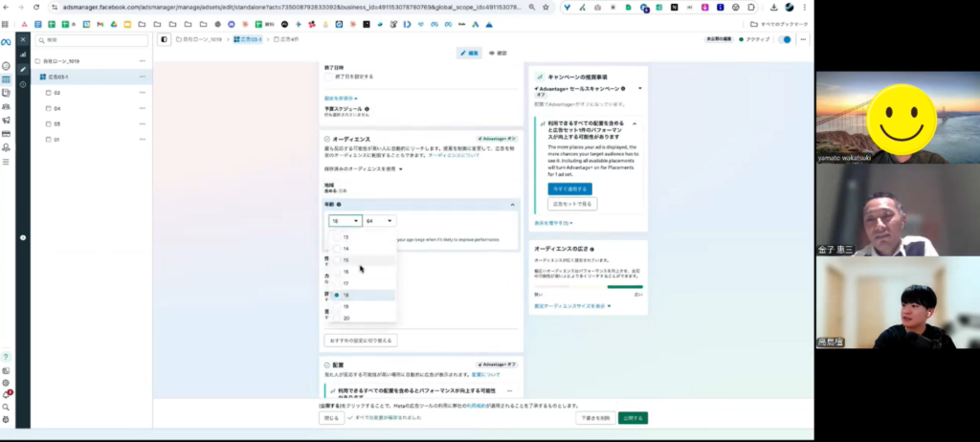Screen dimensions: 980x442
Task: Open the campaigns table icon in sidebar
Action: pos(6,79)
